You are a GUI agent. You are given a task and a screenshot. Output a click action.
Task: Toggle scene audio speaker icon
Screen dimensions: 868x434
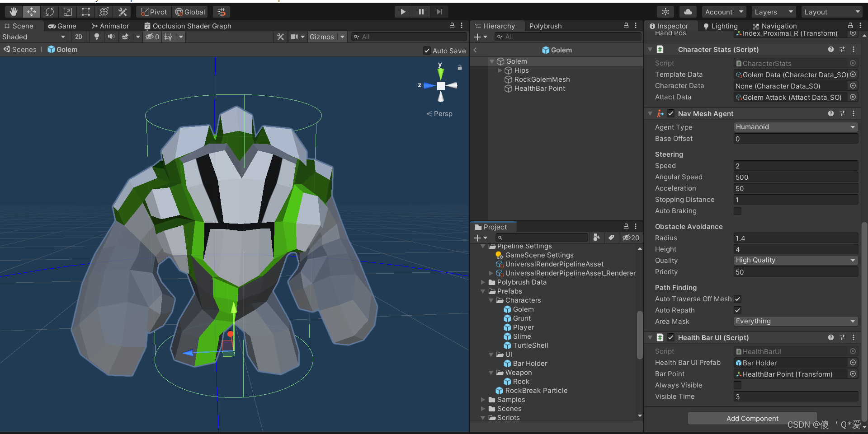(111, 37)
